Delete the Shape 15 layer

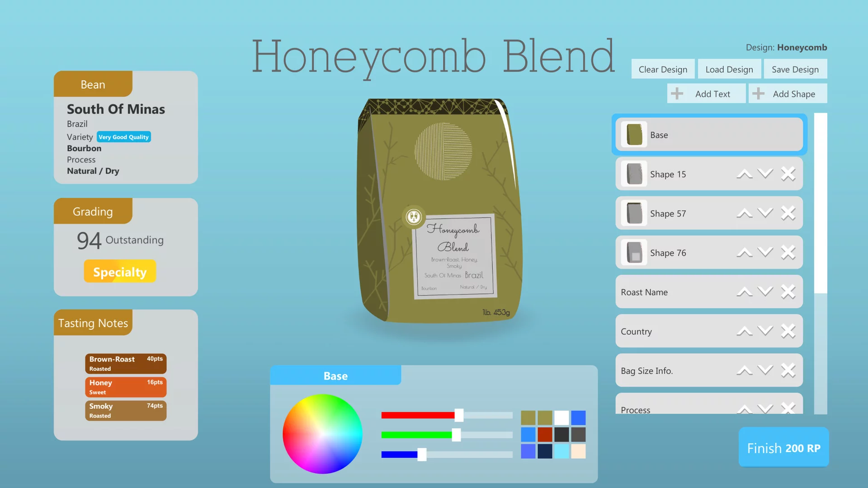pyautogui.click(x=788, y=174)
